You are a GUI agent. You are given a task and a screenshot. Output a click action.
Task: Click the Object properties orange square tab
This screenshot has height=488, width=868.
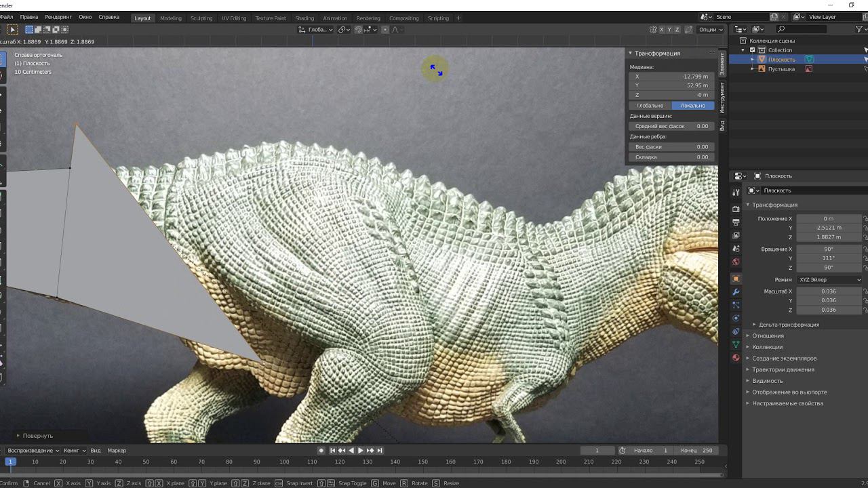pos(736,279)
